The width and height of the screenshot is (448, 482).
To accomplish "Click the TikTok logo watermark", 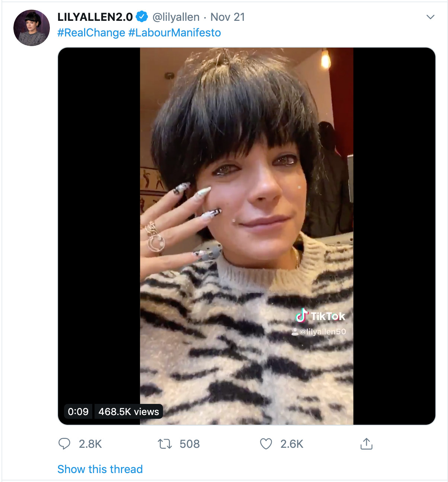I will (x=320, y=316).
